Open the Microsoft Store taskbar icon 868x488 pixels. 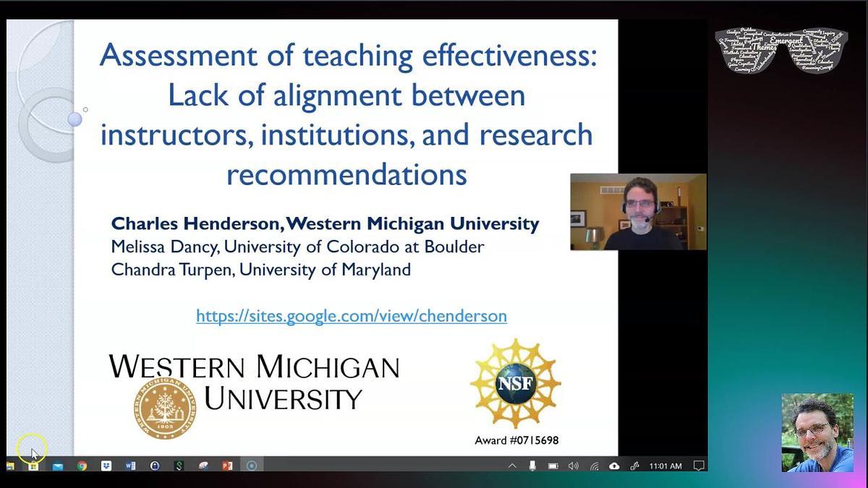pyautogui.click(x=33, y=466)
